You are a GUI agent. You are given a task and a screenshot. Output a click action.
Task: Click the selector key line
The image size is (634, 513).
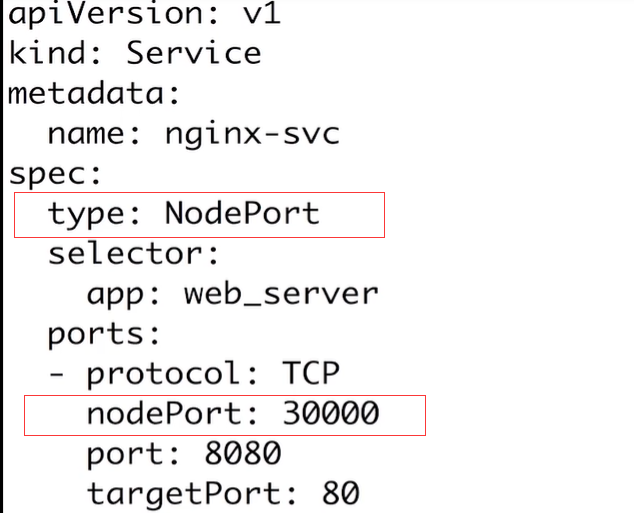click(133, 253)
